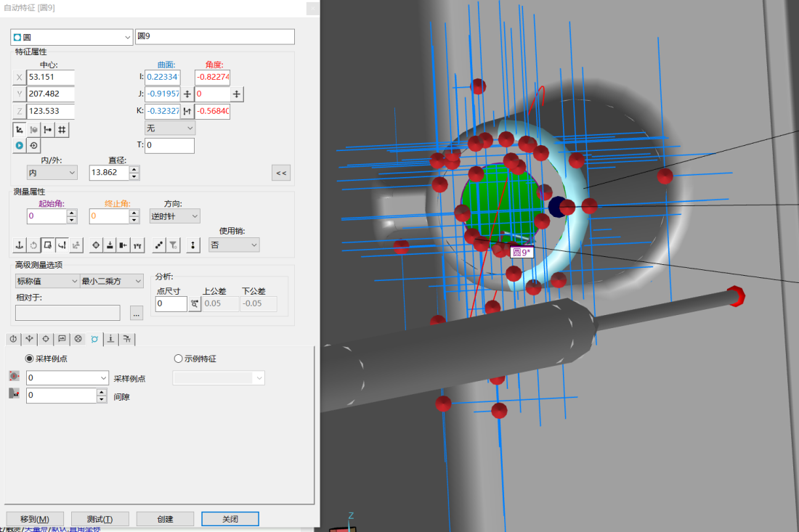
Task: Open the 内/外 dropdown
Action: [x=52, y=173]
